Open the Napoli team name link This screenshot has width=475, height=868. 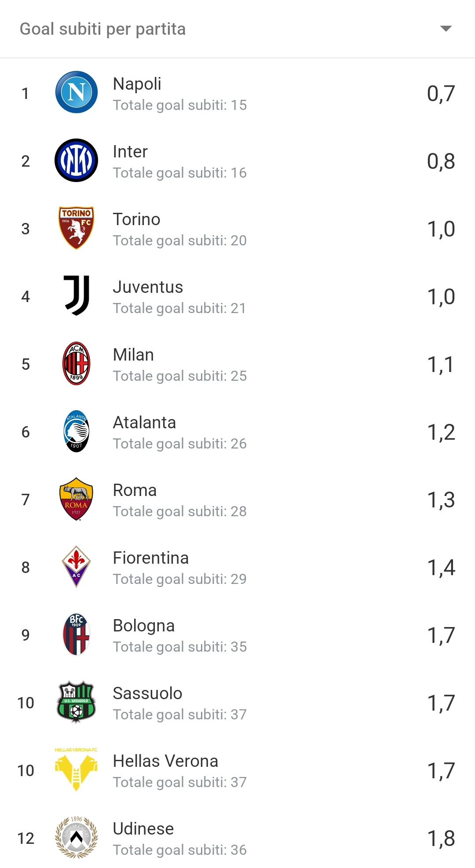[137, 84]
